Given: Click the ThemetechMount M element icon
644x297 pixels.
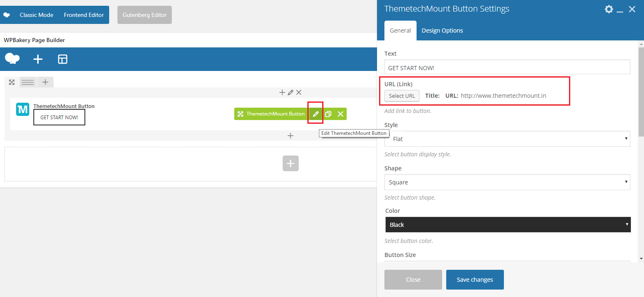Looking at the screenshot, I should (23, 109).
